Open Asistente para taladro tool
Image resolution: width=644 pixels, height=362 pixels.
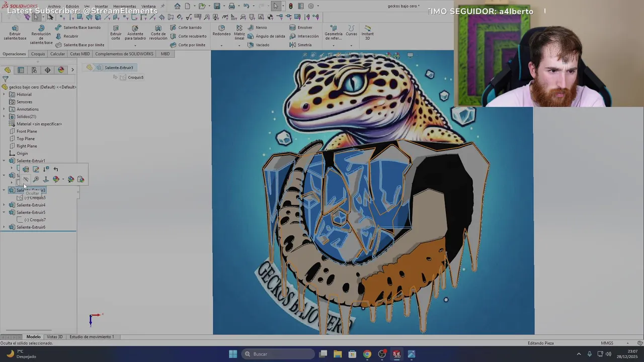[x=135, y=33]
